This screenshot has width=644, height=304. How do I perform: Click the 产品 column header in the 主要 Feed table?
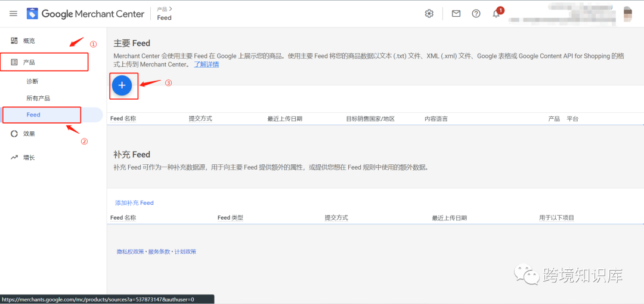554,118
